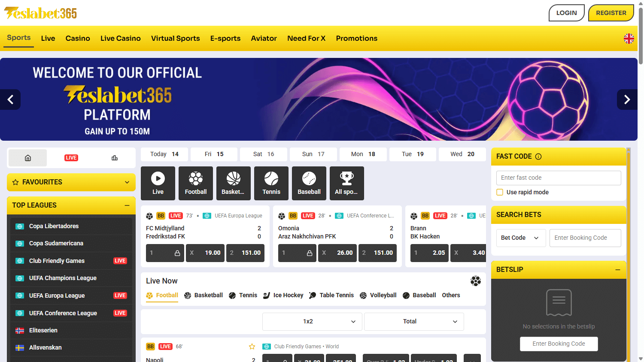644x362 pixels.
Task: Click the REGISTER button
Action: coord(611,12)
